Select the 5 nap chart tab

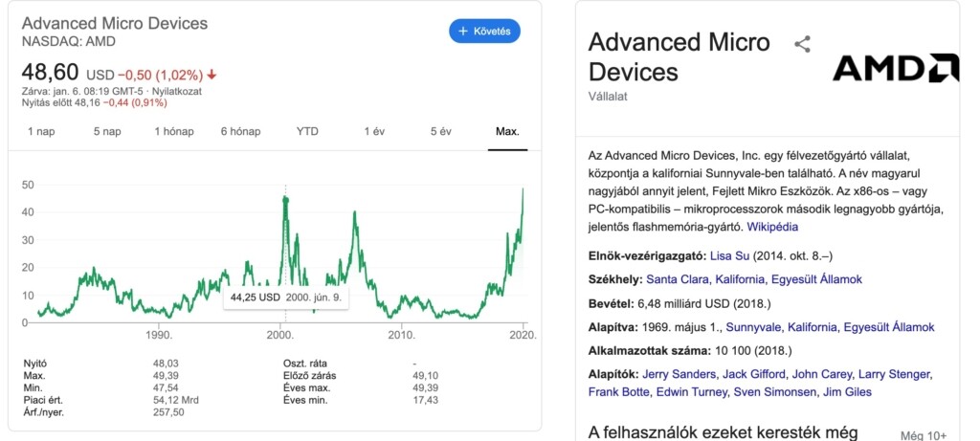click(107, 131)
